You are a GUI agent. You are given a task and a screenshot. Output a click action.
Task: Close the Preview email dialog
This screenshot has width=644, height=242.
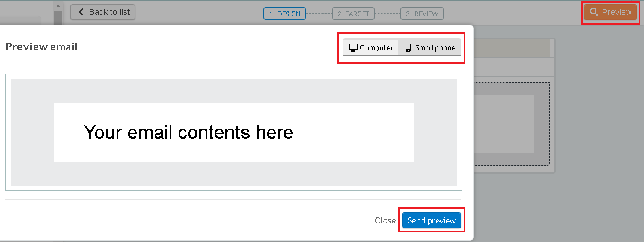tap(385, 220)
